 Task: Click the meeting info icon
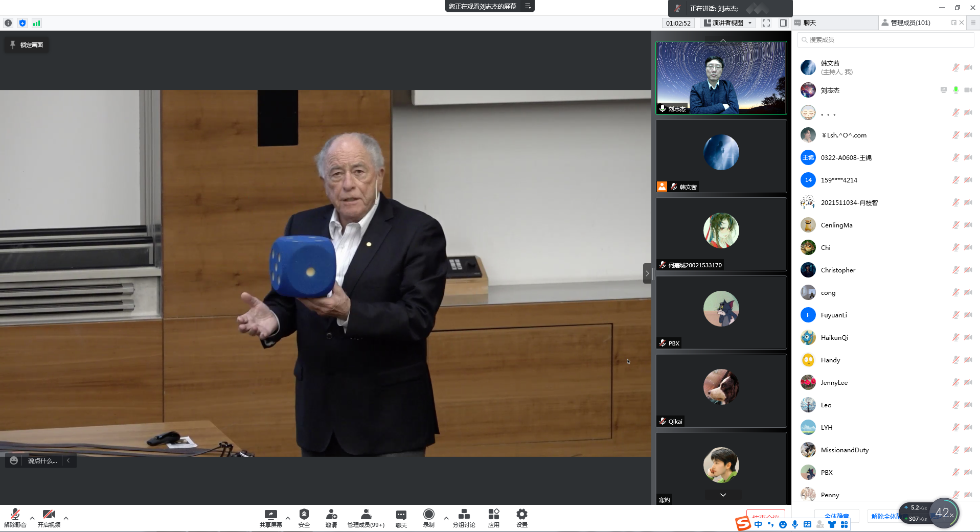point(8,23)
